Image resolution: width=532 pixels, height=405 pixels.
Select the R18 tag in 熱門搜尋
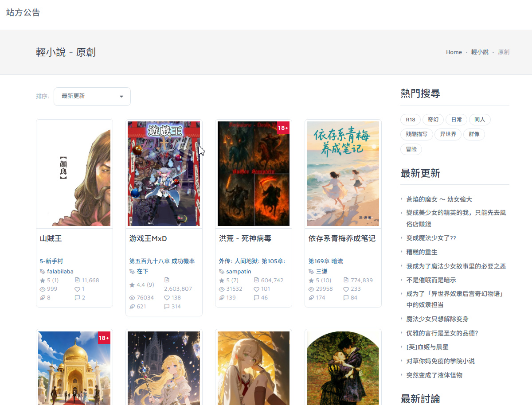(411, 120)
